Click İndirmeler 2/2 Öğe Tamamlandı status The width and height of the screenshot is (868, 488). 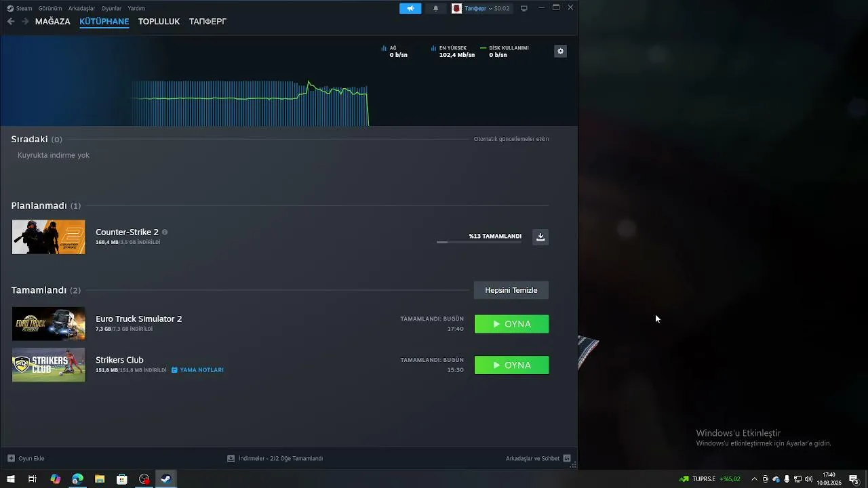tap(281, 458)
